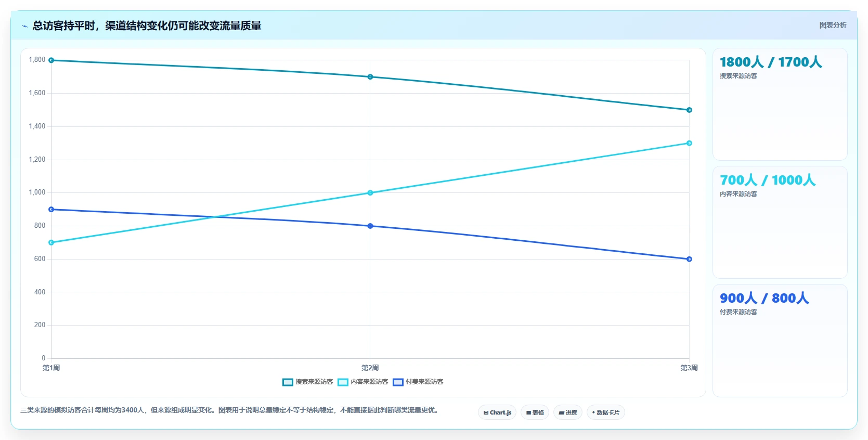Click the chart title about 渠道结构变化

(147, 25)
